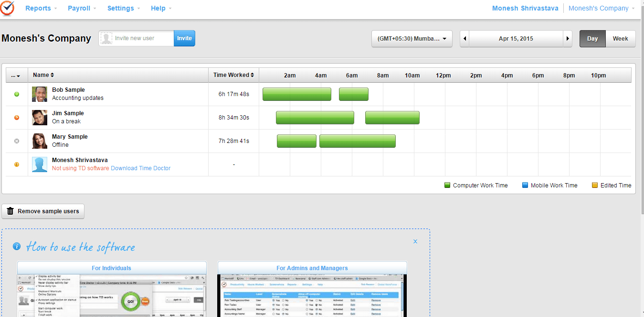
Task: Click Jim's time worked 8h 34m 30s
Action: pos(234,118)
